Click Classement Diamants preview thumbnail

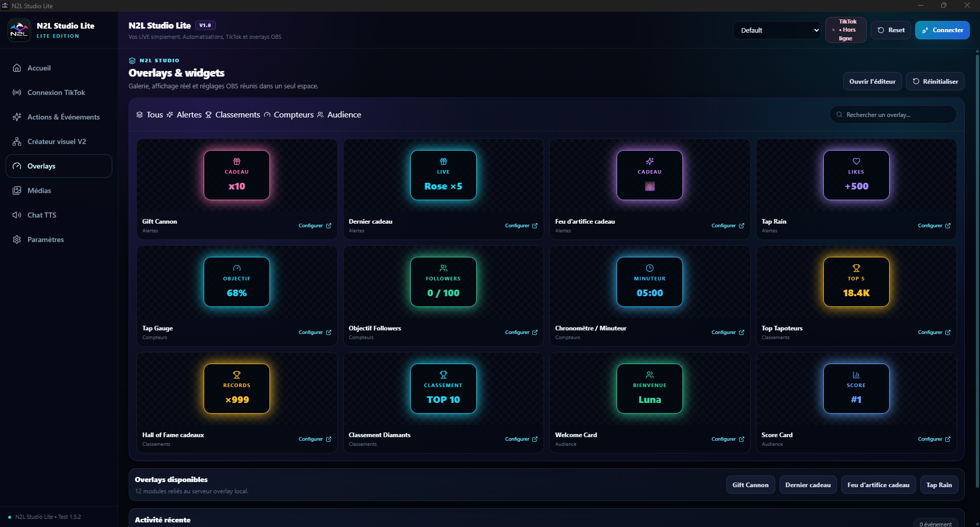coord(444,389)
